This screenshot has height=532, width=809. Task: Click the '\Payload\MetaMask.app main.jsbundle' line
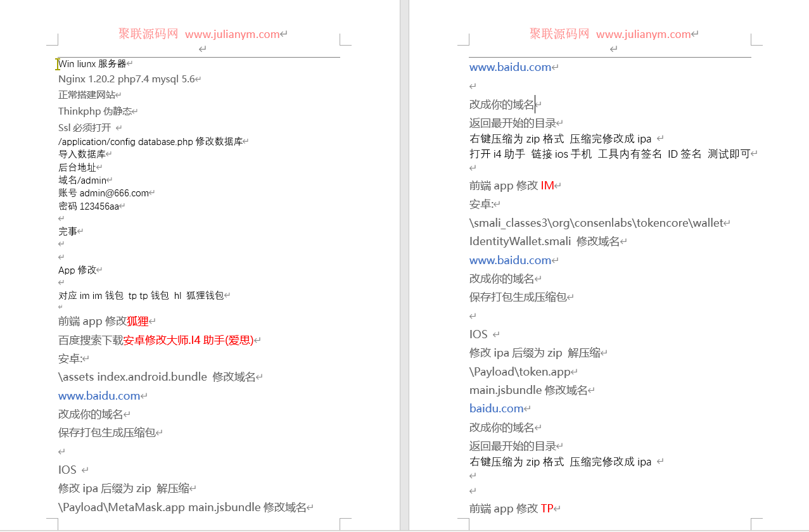tap(182, 507)
